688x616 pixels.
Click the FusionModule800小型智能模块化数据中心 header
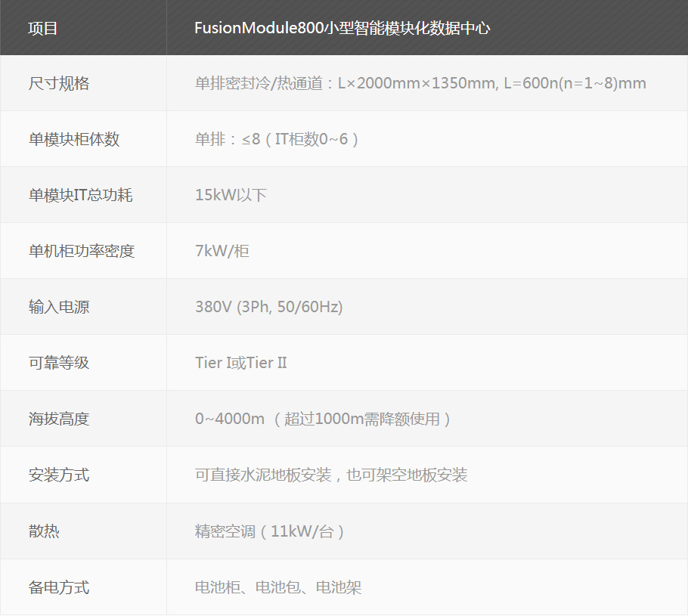[342, 28]
